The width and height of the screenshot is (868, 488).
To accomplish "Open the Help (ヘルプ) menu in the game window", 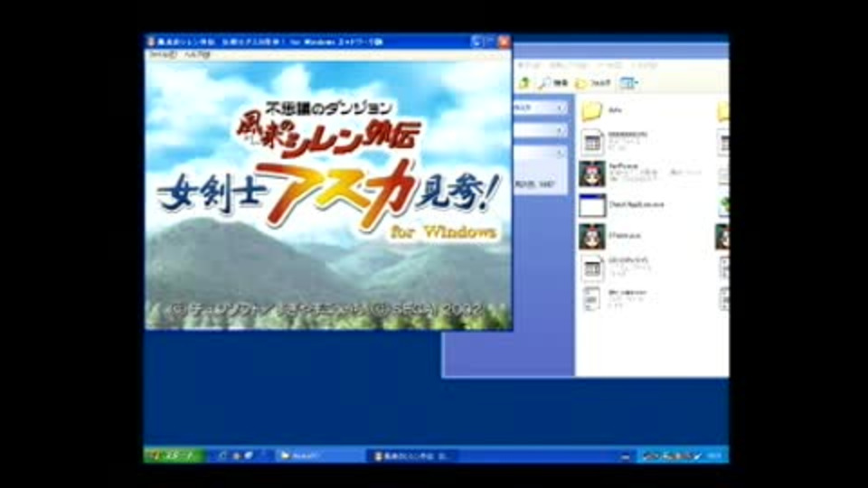I will (x=198, y=55).
